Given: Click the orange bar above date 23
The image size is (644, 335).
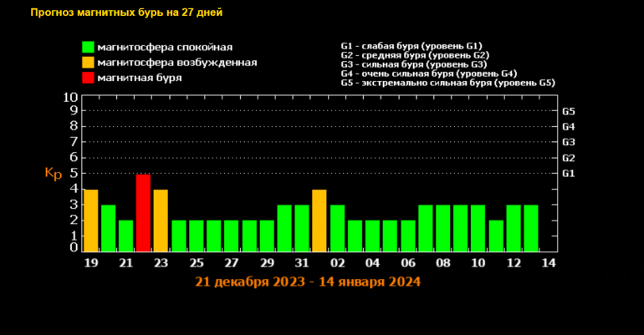Looking at the screenshot, I should (161, 221).
